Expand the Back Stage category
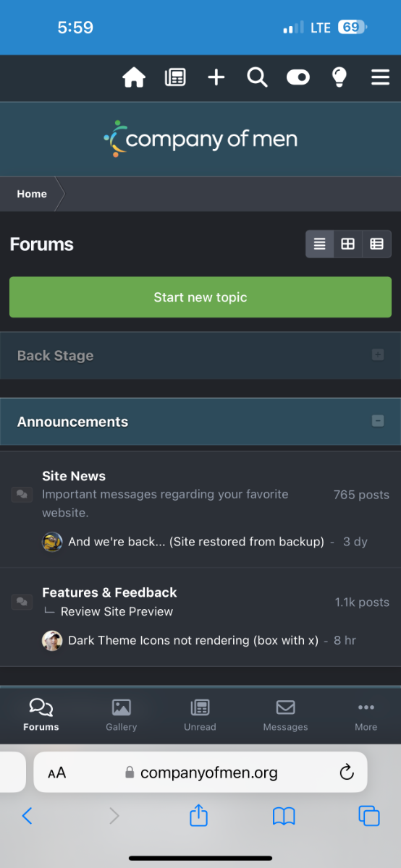The width and height of the screenshot is (401, 868). coord(377,355)
